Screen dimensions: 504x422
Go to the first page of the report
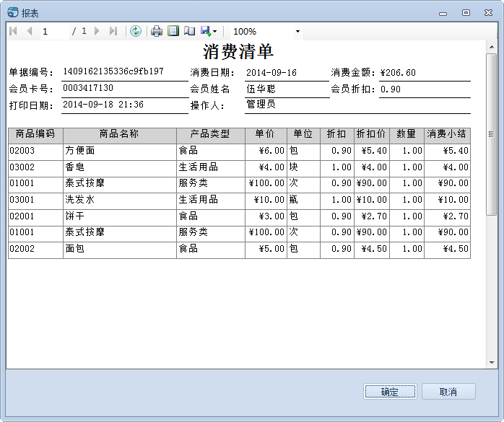pos(13,31)
